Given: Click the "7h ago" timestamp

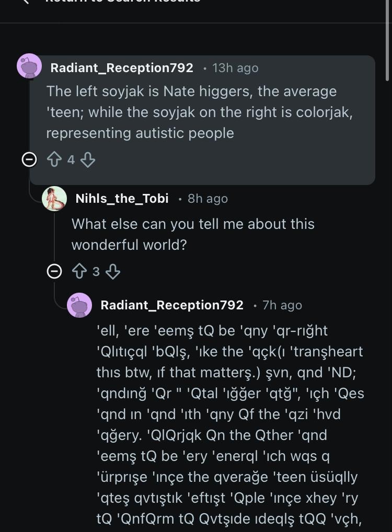Looking at the screenshot, I should (x=282, y=305).
